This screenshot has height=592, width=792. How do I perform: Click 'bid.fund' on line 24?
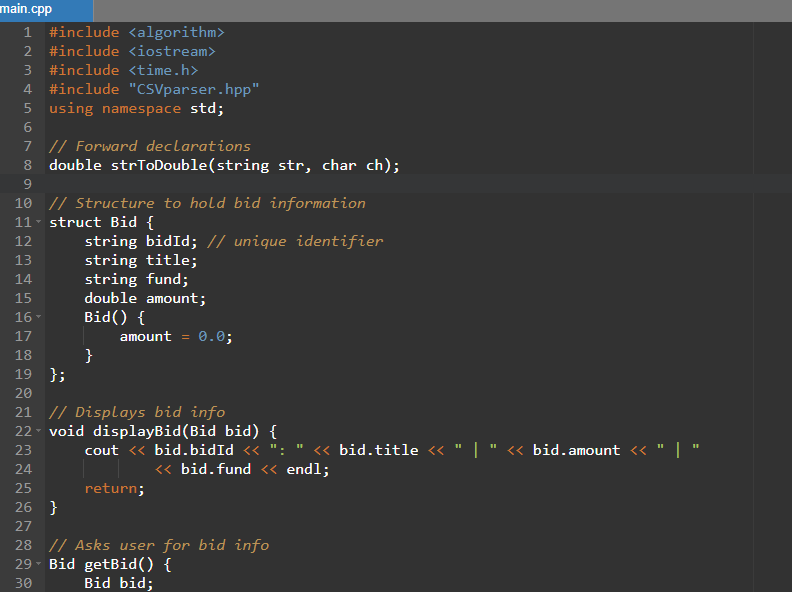point(216,469)
